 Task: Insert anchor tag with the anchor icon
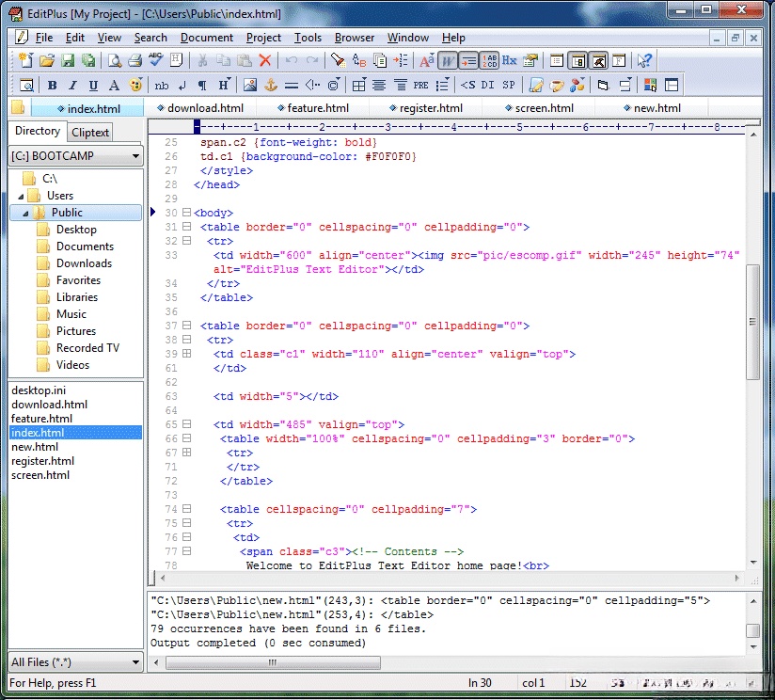click(x=271, y=85)
